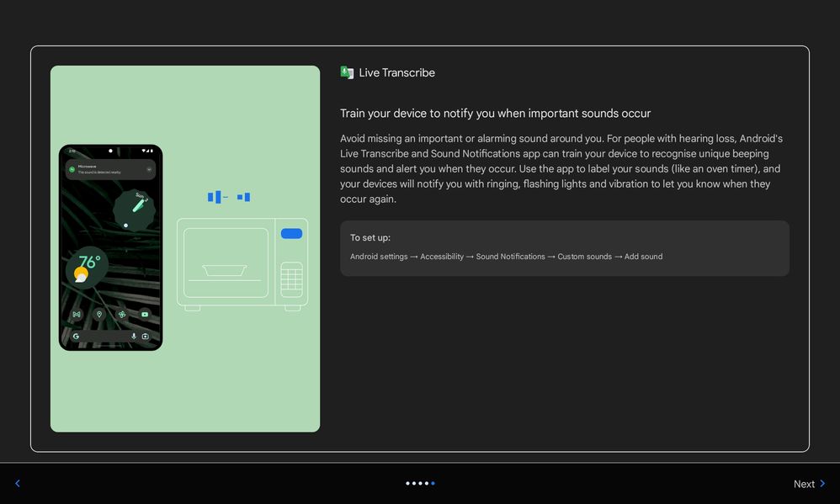
Task: Select the active blue slide indicator dot
Action: pos(433,483)
